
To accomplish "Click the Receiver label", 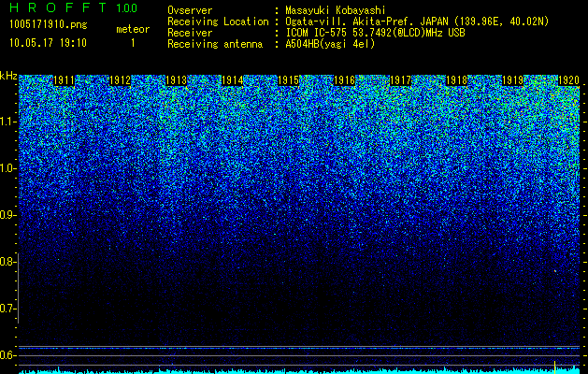I will click(x=190, y=33).
